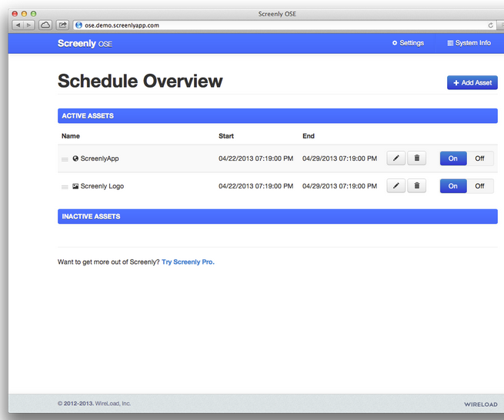The width and height of the screenshot is (504, 420).
Task: Click the System Info list icon
Action: 450,43
